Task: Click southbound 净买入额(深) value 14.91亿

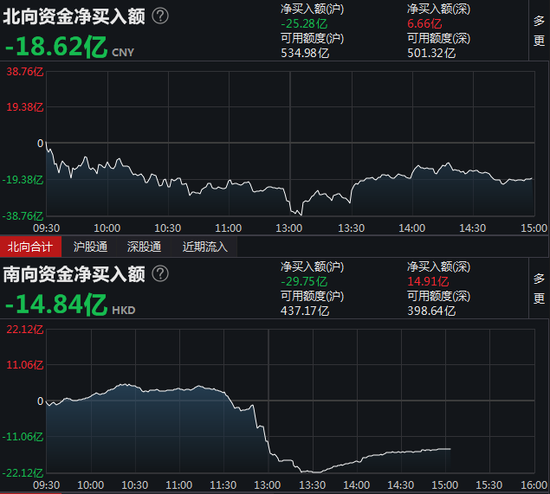Action: [428, 281]
